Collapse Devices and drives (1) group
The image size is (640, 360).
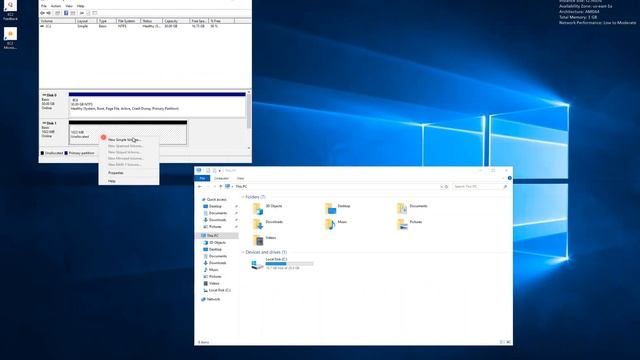243,252
